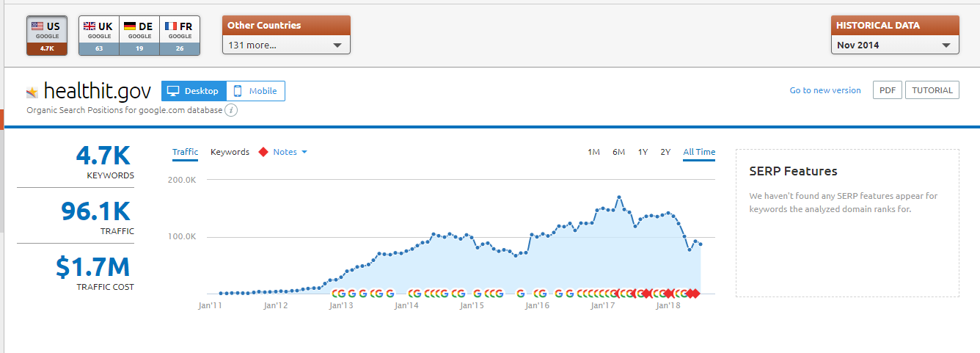
Task: Select the UK Google database flag
Action: pyautogui.click(x=89, y=26)
